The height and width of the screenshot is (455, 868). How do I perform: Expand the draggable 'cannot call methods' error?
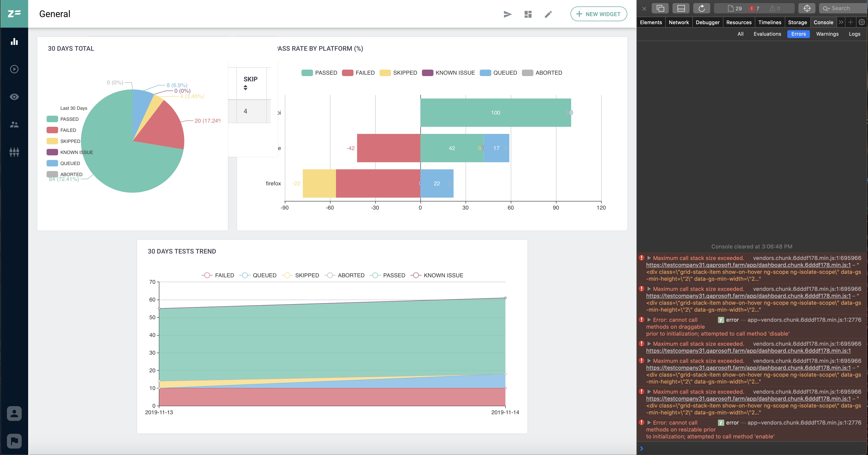pyautogui.click(x=649, y=320)
